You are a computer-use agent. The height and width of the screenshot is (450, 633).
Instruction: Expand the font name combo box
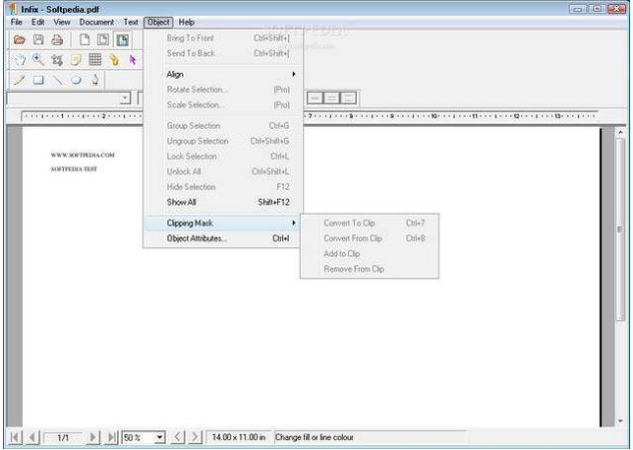[x=126, y=100]
